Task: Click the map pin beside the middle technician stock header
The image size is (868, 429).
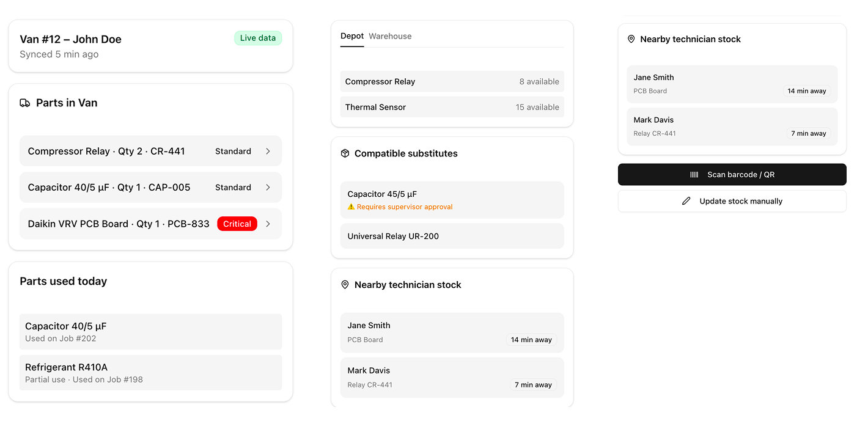Action: point(345,284)
